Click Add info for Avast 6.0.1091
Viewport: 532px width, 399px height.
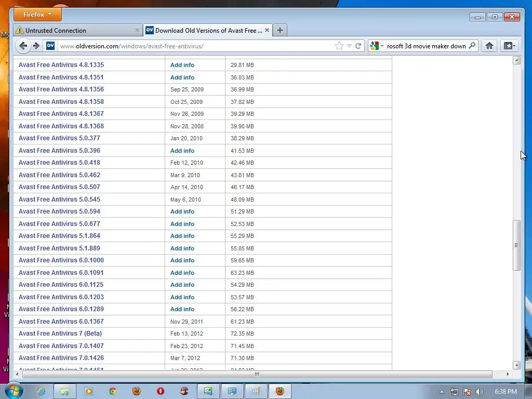(182, 273)
